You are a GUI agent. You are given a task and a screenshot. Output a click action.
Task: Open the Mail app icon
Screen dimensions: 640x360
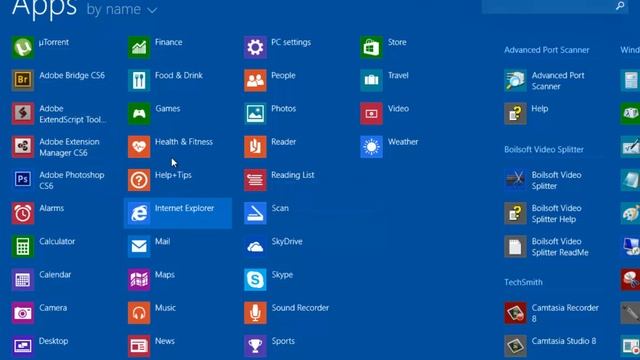coord(139,246)
